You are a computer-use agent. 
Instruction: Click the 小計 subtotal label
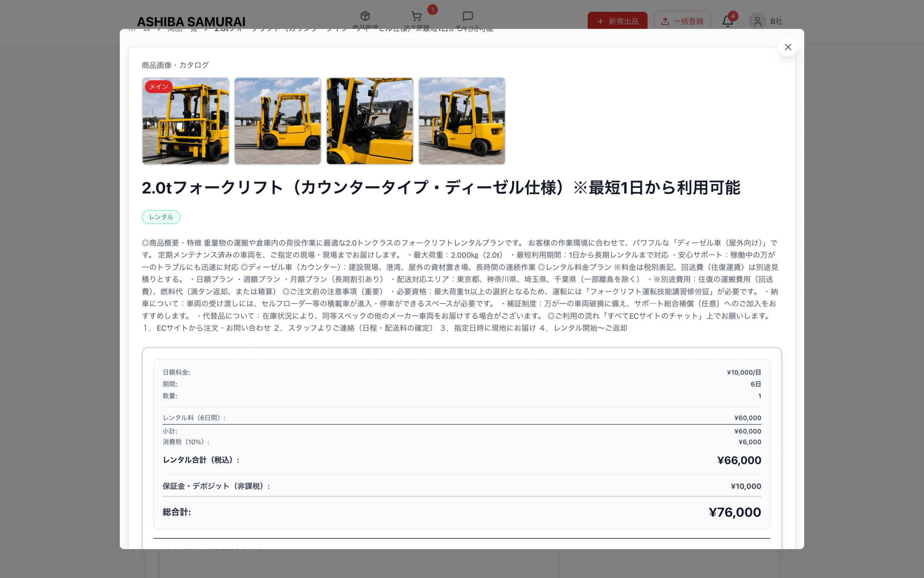point(170,431)
